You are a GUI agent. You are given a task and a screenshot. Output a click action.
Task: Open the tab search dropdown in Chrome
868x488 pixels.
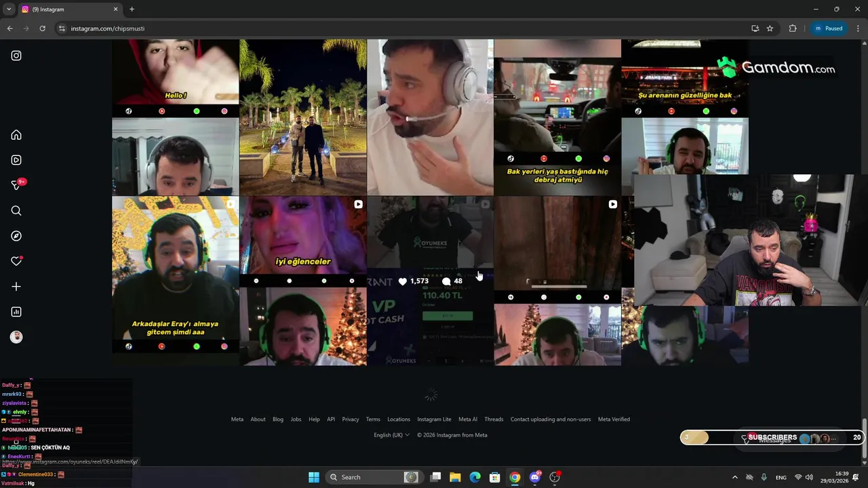tap(9, 9)
